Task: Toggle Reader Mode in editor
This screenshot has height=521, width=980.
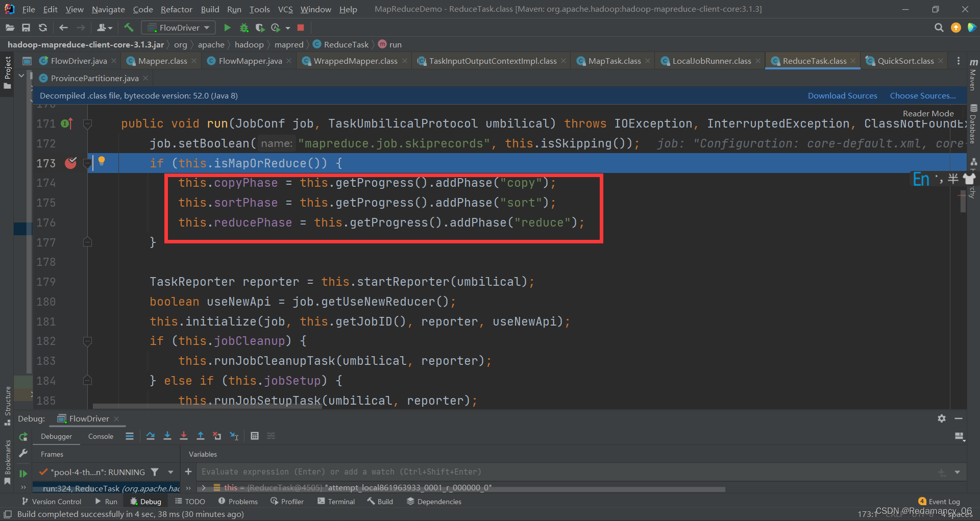Action: 928,113
